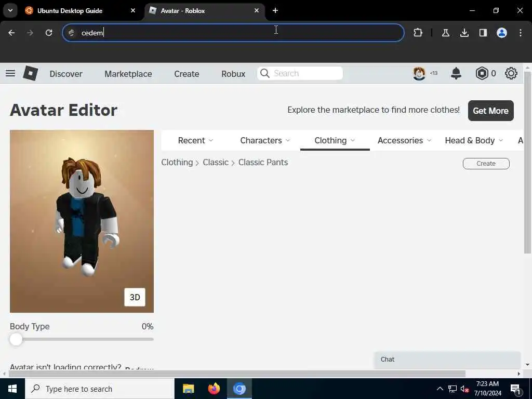Open the Create menu item
This screenshot has width=532, height=399.
[187, 74]
